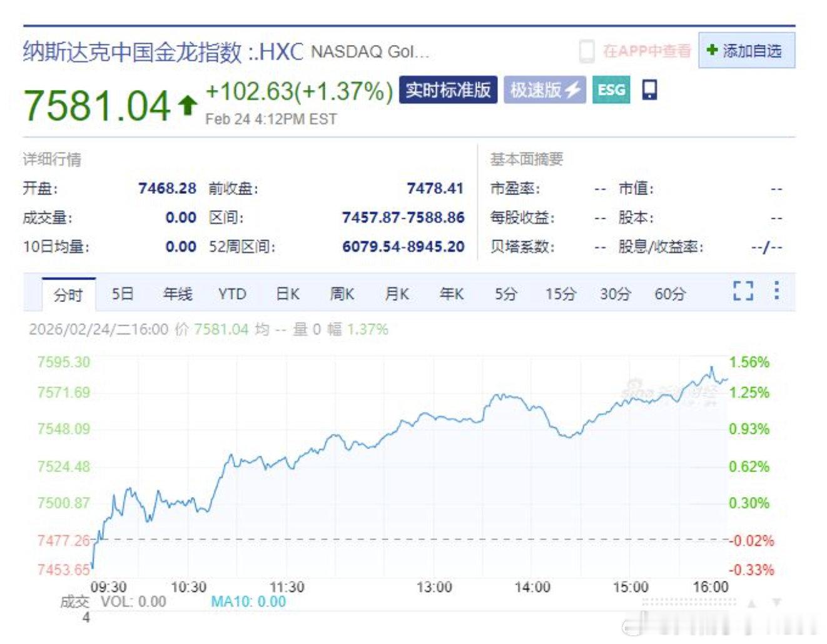Click the previous close value 7478.41
The image size is (827, 644).
tap(435, 188)
